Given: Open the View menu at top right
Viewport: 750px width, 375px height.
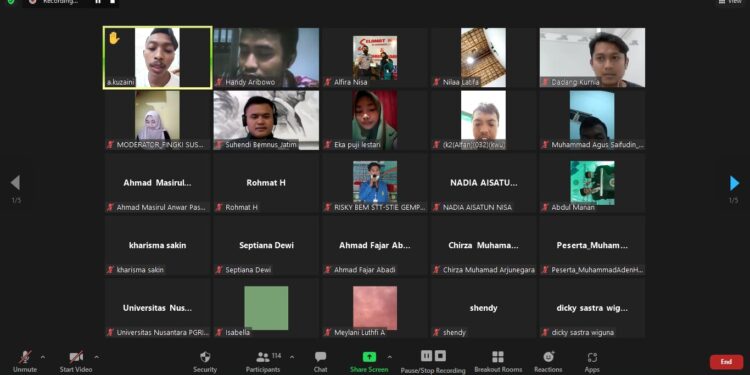Looking at the screenshot, I should [x=730, y=2].
